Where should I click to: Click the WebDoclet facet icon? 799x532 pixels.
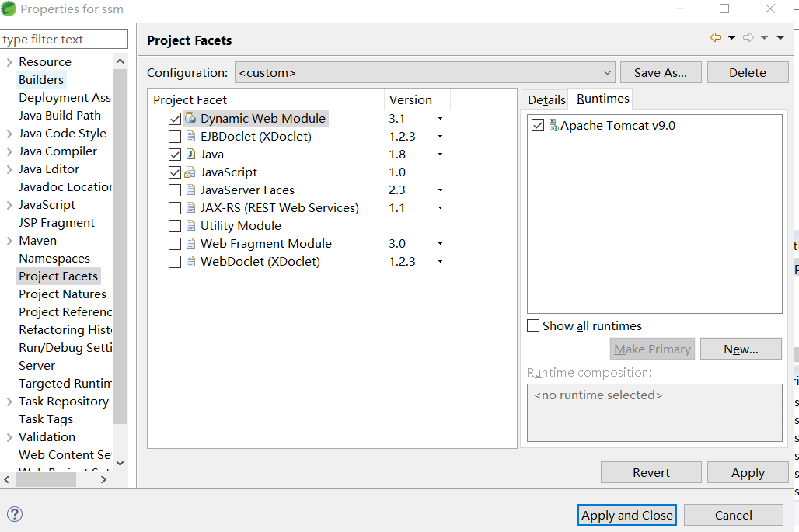tap(190, 261)
